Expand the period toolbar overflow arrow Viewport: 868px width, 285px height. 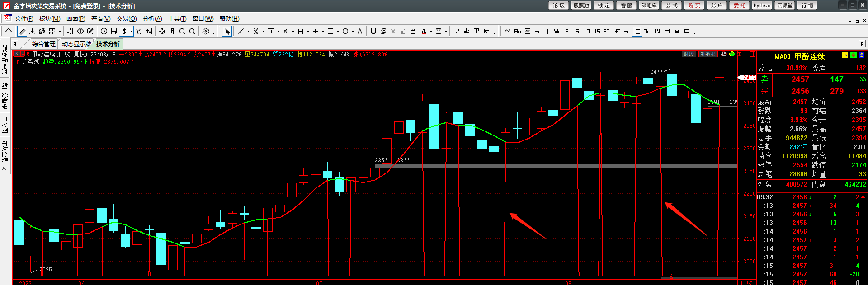694,33
